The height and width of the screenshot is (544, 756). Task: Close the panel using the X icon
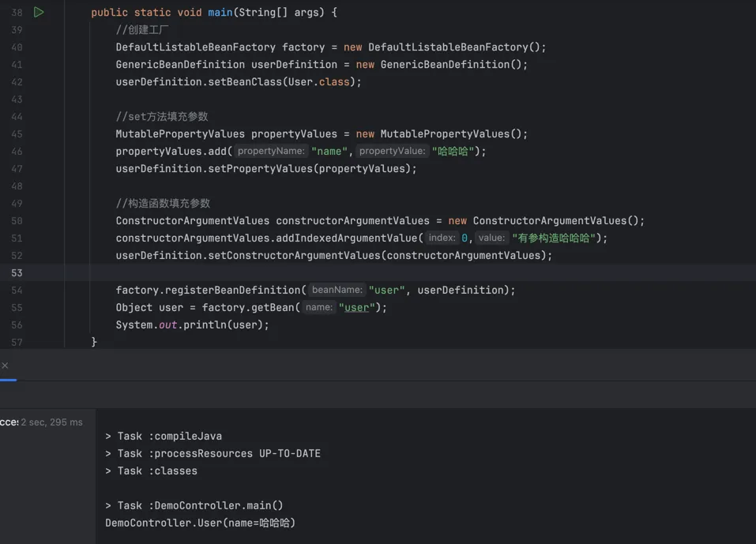click(x=6, y=366)
